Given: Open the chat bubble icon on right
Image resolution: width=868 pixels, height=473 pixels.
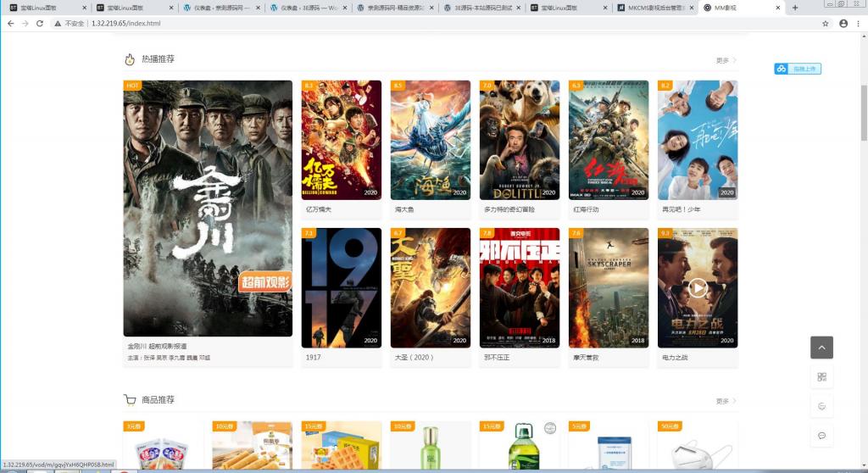Looking at the screenshot, I should click(821, 435).
